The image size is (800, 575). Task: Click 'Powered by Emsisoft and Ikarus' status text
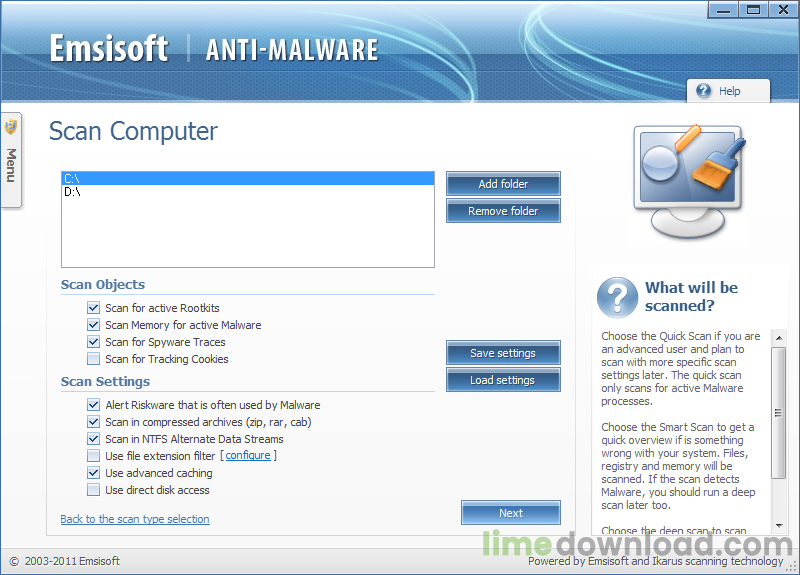(x=655, y=561)
